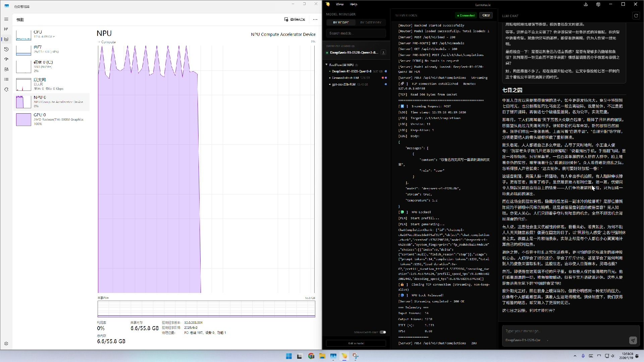Click the "NPU Lock Released!" log line
This screenshot has height=362, width=644.
click(427, 295)
